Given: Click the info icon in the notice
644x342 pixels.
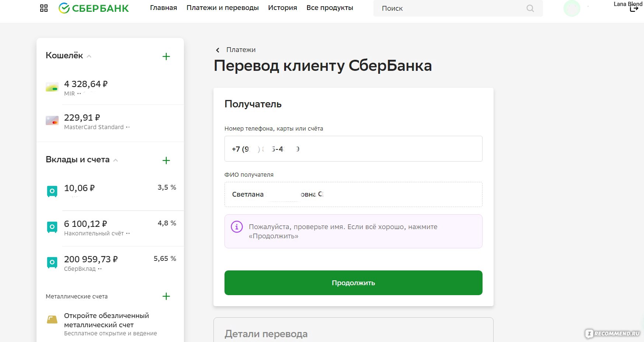Looking at the screenshot, I should pos(237,227).
